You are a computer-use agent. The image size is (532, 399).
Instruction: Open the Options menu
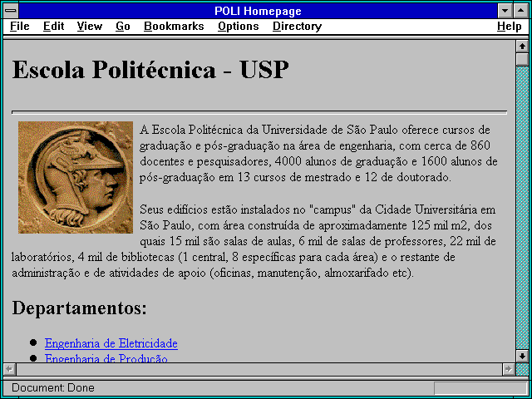tap(239, 27)
